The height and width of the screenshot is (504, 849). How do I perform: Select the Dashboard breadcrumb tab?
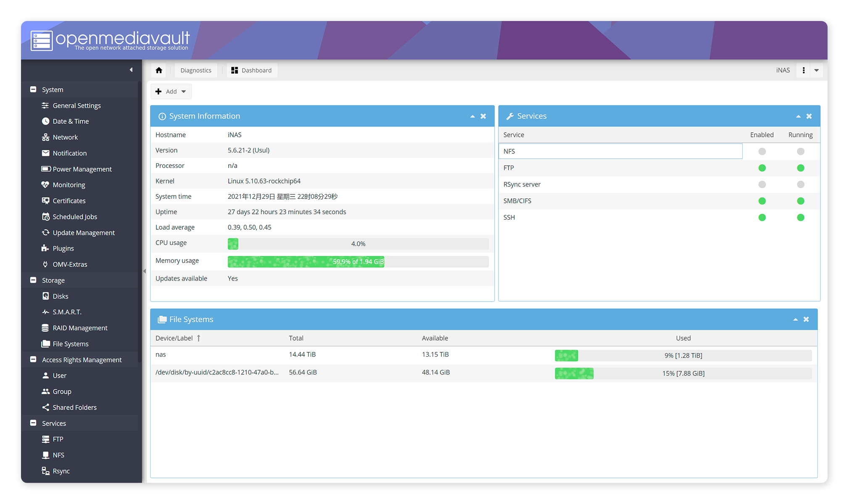pyautogui.click(x=252, y=70)
